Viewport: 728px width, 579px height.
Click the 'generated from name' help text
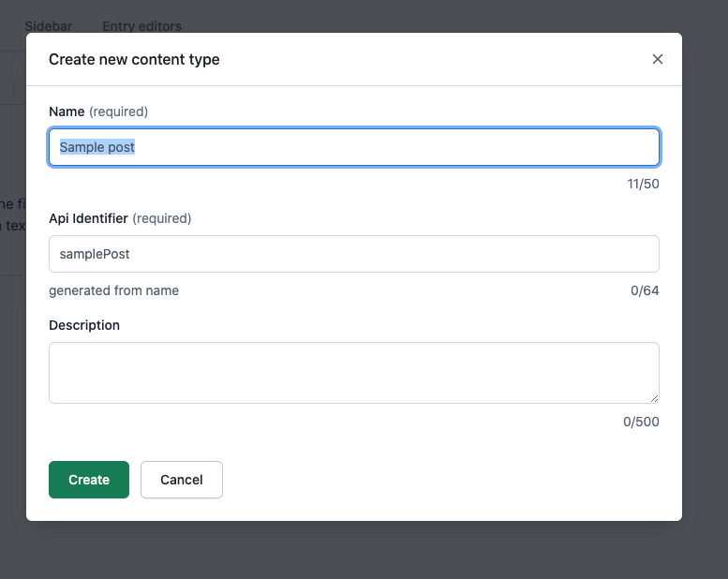click(113, 290)
